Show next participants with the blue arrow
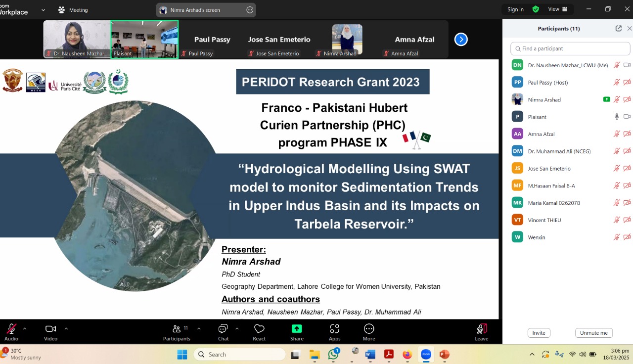This screenshot has width=633, height=364. pyautogui.click(x=461, y=40)
